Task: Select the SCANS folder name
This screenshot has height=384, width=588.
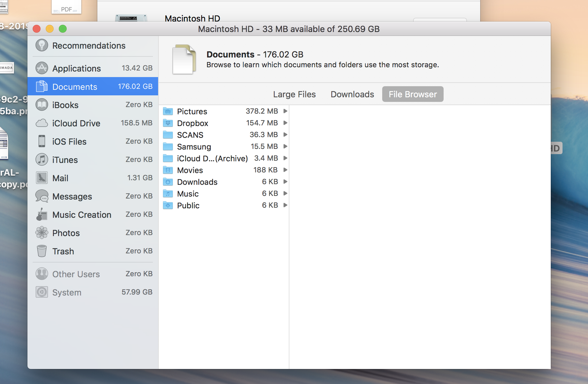Action: (190, 135)
